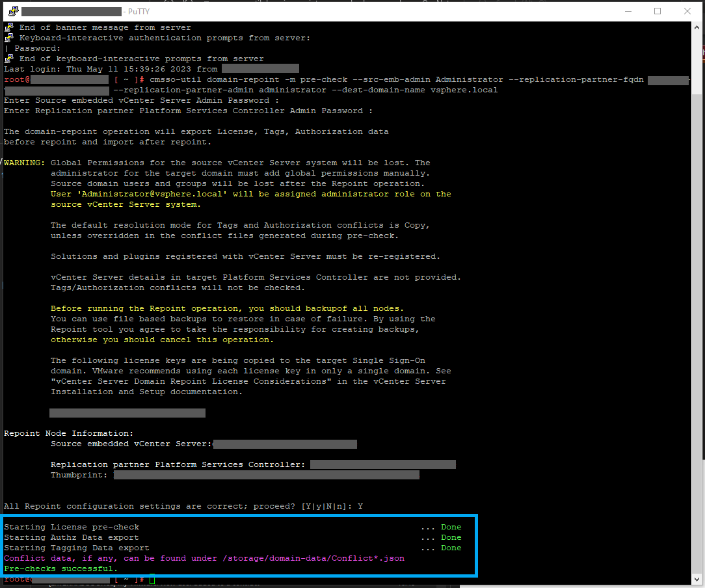Click the 'Starting License pre-check' line

point(72,526)
